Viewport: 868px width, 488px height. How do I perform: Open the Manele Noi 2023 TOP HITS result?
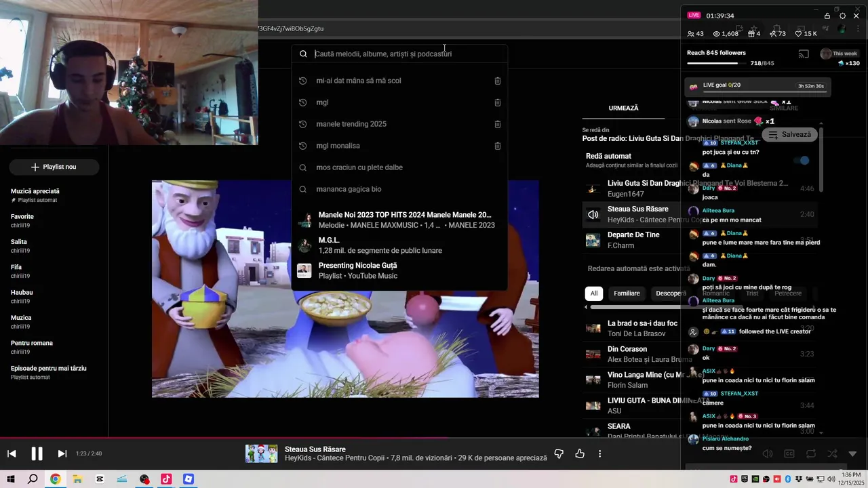tap(399, 220)
